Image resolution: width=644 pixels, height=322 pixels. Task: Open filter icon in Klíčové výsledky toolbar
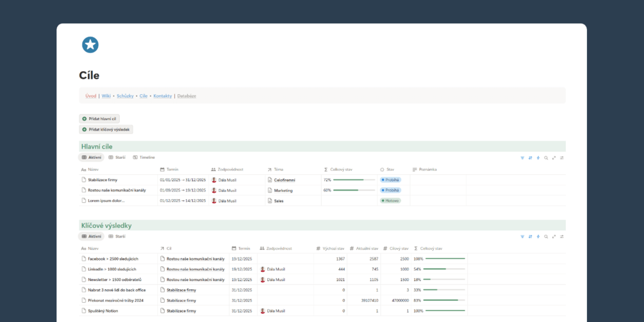[522, 237]
